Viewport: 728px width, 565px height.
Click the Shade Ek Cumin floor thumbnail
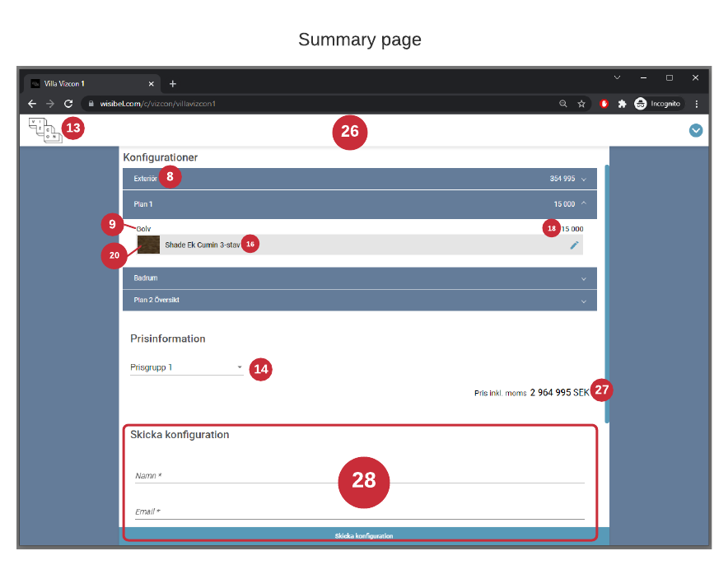click(149, 245)
